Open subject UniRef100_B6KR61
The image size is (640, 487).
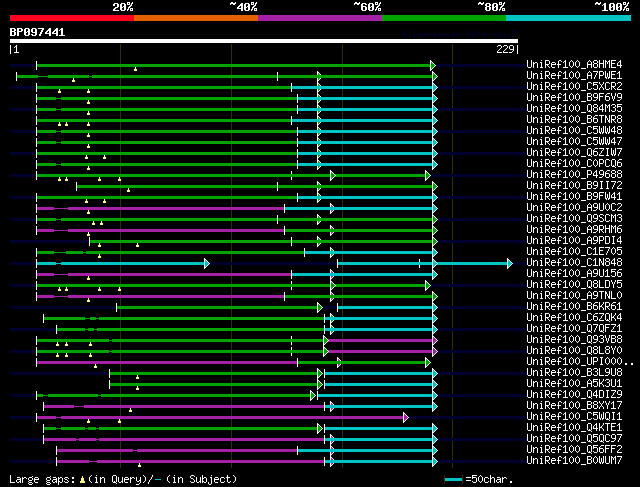tap(574, 307)
